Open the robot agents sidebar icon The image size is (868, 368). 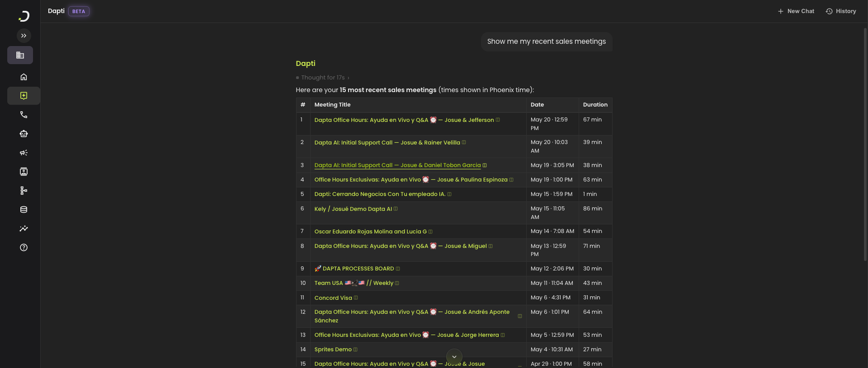point(24,133)
